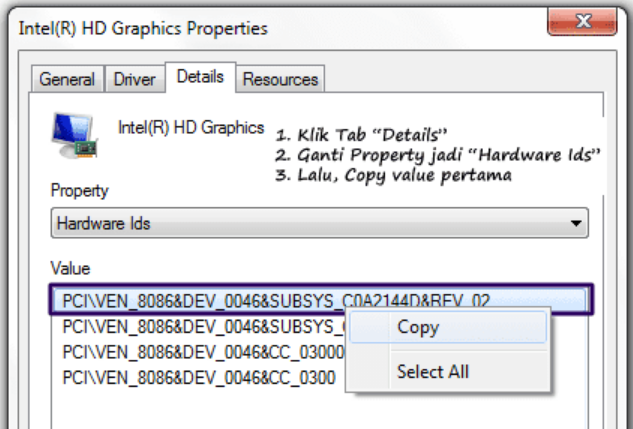Click the dropdown arrow of Property combo box
633x429 pixels.
tap(576, 223)
